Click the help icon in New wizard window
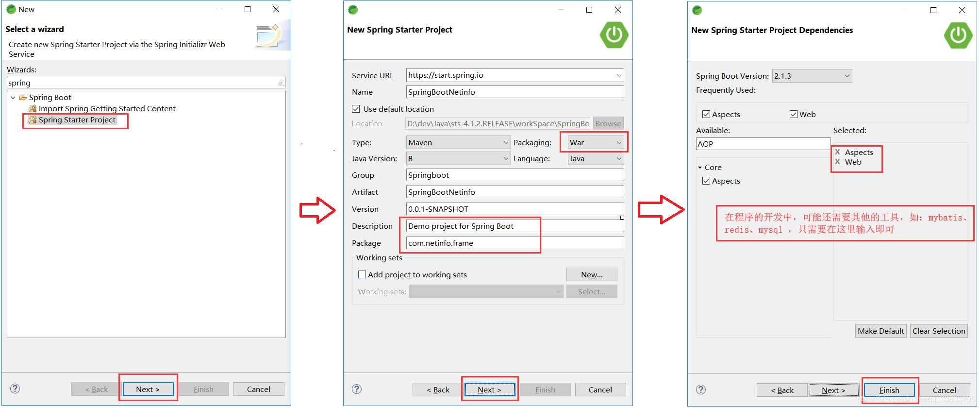The width and height of the screenshot is (980, 408). pyautogui.click(x=15, y=389)
